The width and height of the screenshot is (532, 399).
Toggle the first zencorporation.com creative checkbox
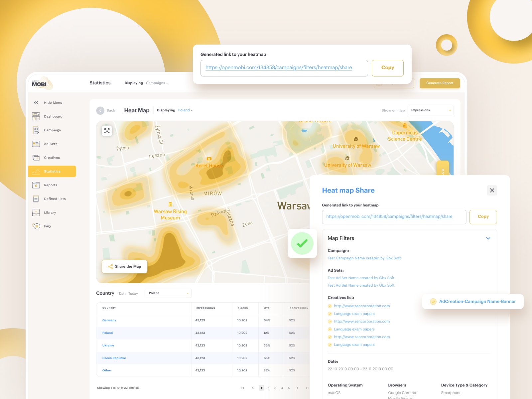click(330, 306)
